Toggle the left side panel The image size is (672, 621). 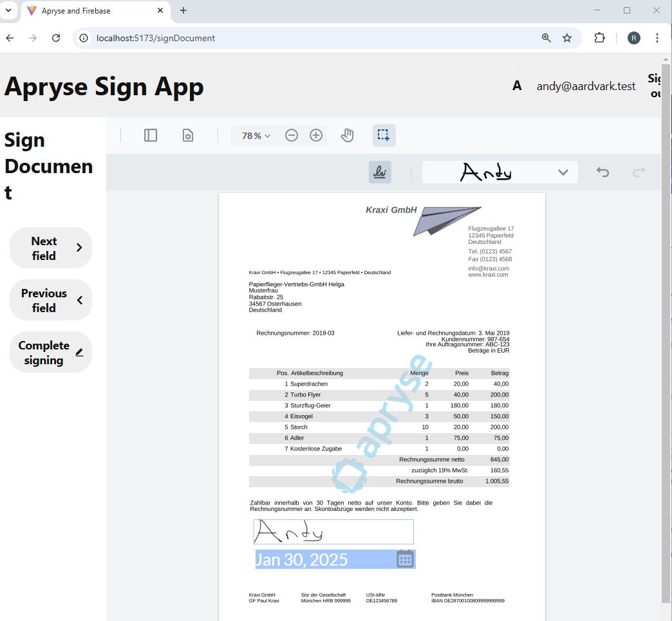(x=151, y=135)
